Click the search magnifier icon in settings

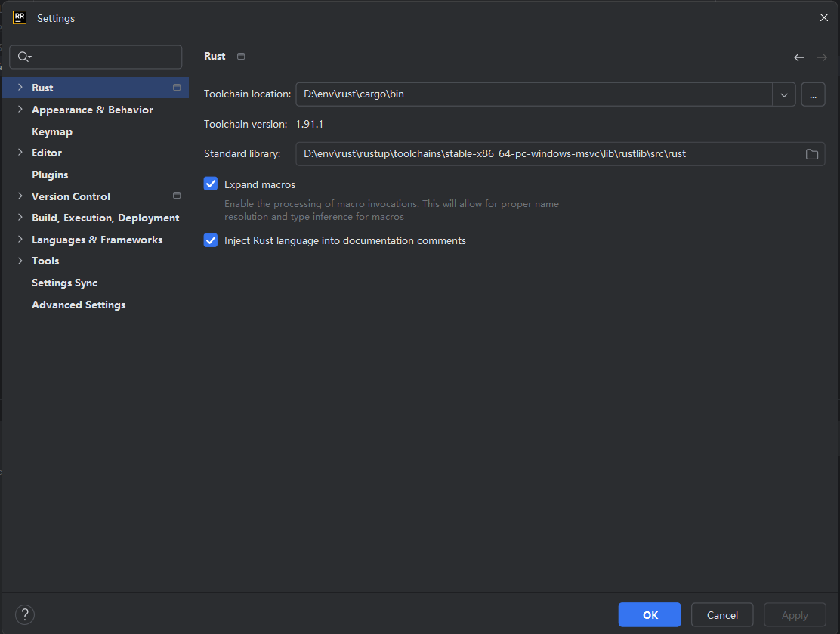(24, 57)
